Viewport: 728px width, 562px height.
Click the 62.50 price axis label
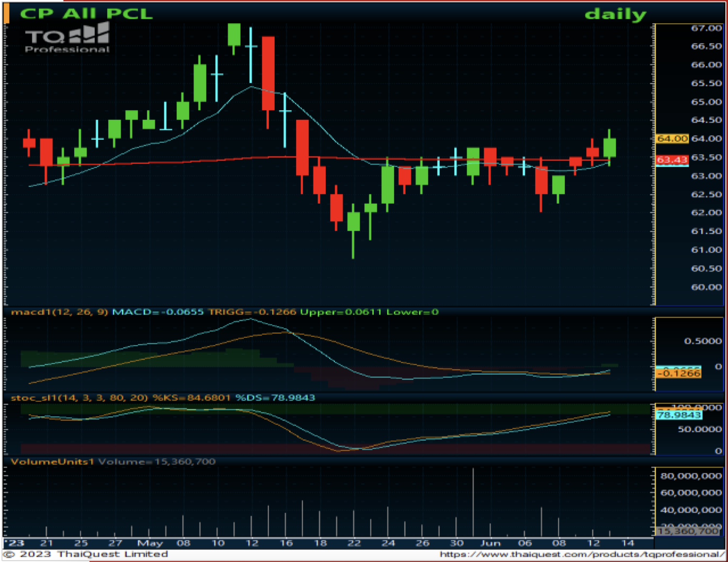click(706, 195)
